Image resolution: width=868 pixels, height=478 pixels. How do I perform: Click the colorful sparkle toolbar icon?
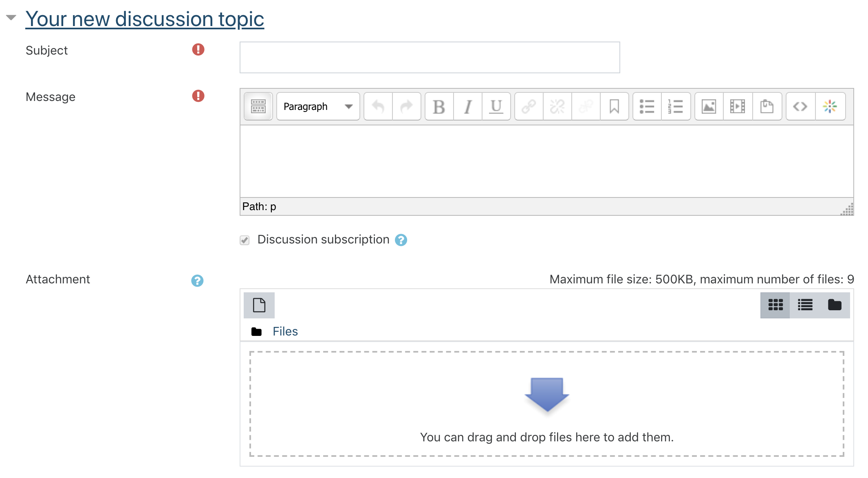tap(830, 107)
